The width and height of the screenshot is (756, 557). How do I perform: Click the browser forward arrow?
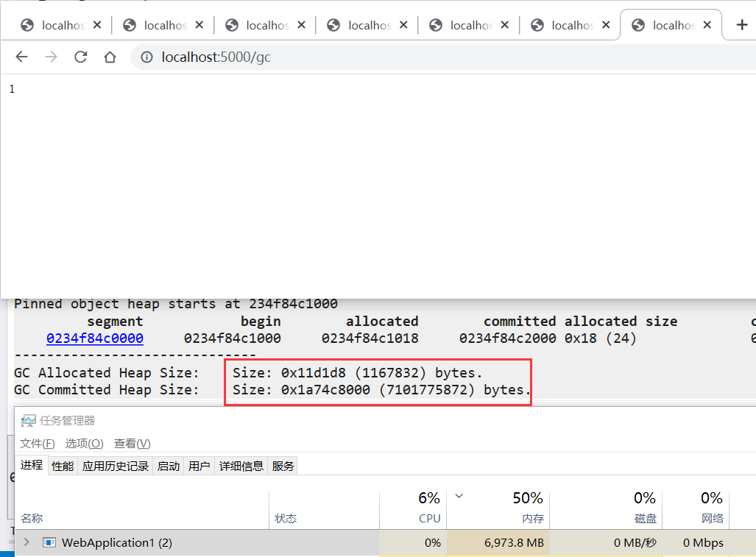[51, 57]
